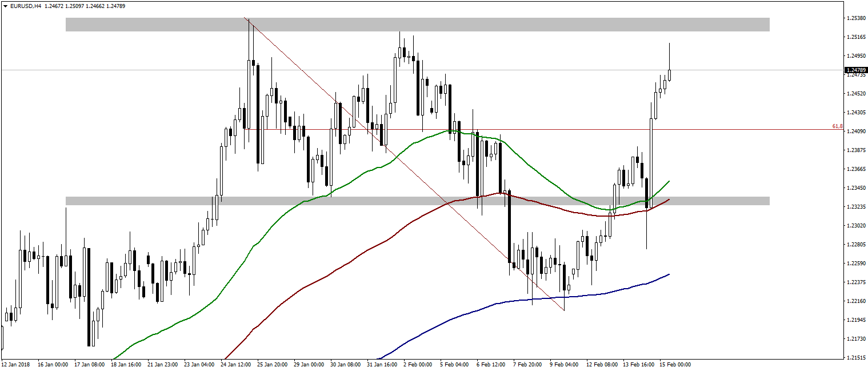
Task: Click the 18 Jan 16:00 time label
Action: pos(126,364)
